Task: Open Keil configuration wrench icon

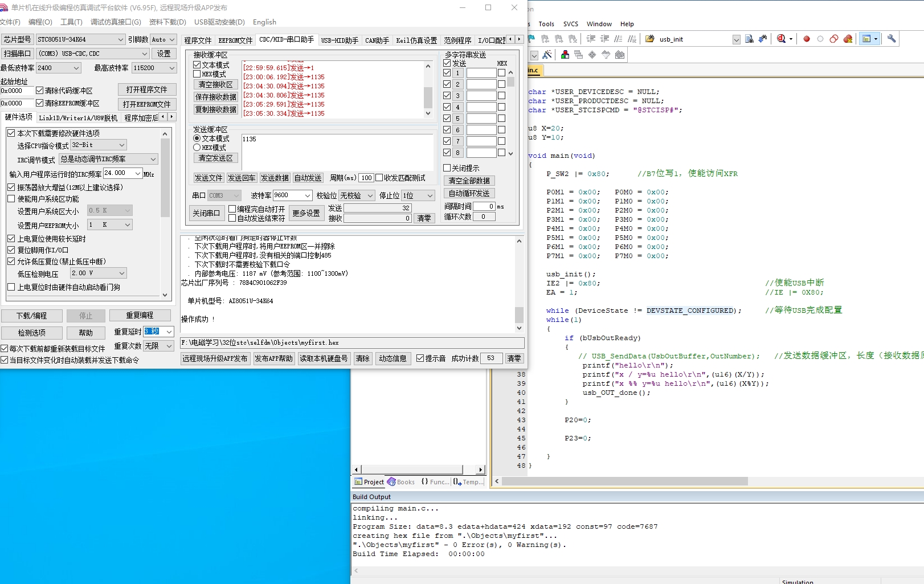Action: coord(892,39)
